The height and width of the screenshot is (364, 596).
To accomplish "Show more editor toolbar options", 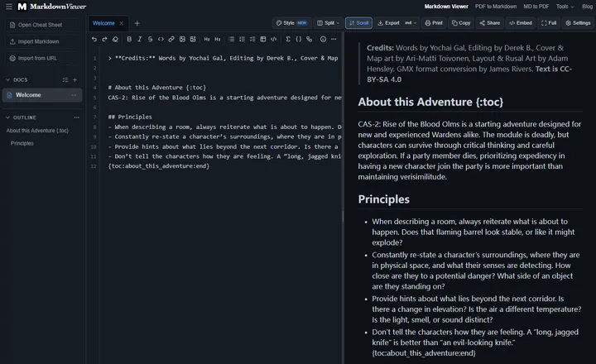I will coord(334,39).
